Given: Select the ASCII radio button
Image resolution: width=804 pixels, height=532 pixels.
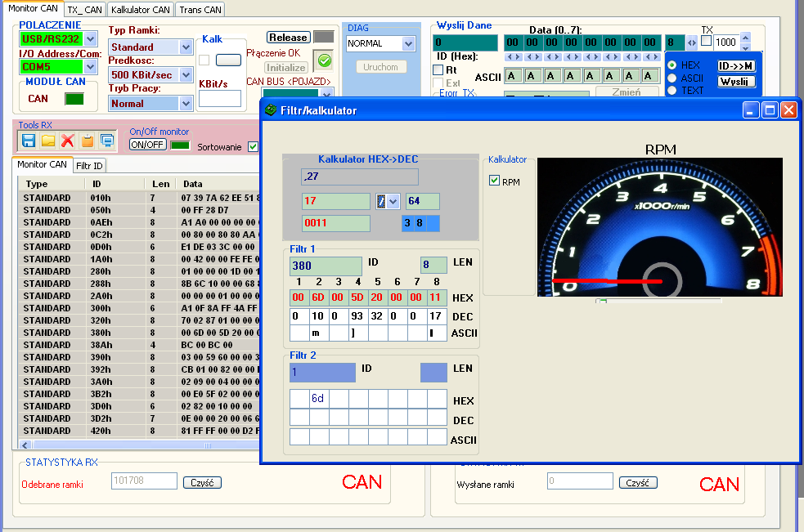Looking at the screenshot, I should [671, 78].
